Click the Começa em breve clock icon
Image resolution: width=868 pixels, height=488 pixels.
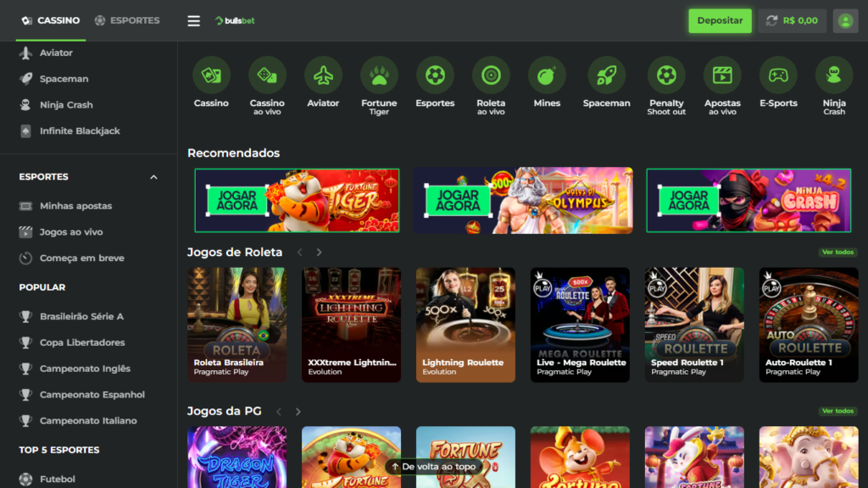[x=25, y=258]
